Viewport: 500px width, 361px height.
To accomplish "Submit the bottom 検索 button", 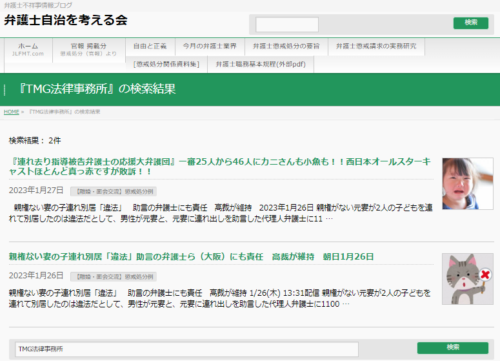I will point(453,348).
